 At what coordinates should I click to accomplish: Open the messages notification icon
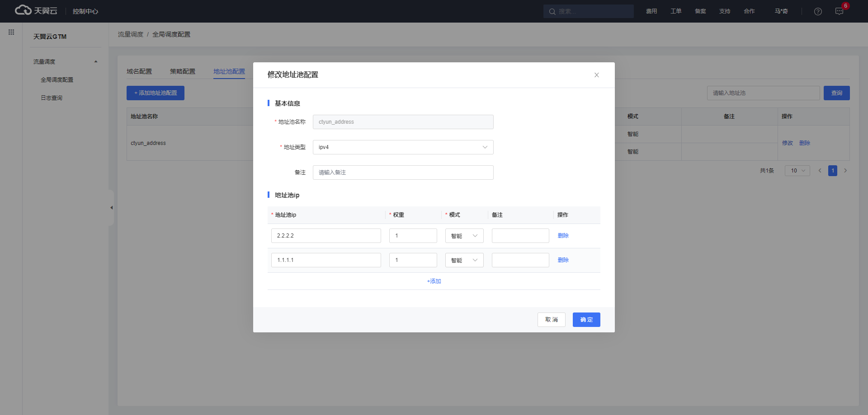[839, 11]
